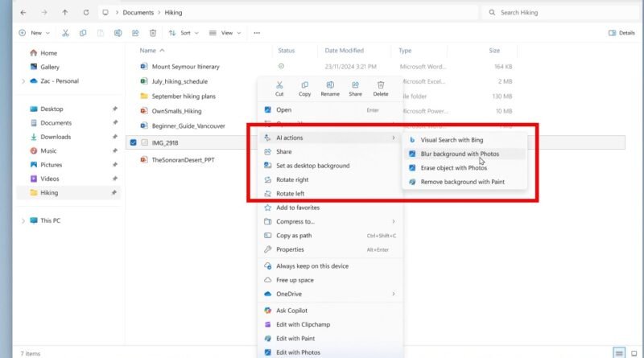This screenshot has width=644, height=358.
Task: Open Properties from the context menu
Action: pyautogui.click(x=330, y=249)
